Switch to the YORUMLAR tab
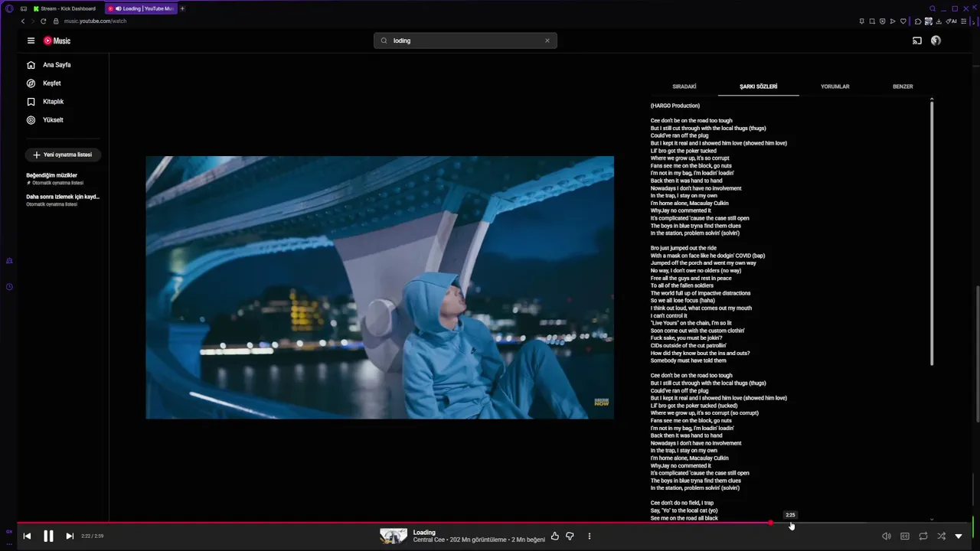980x551 pixels. pyautogui.click(x=835, y=86)
